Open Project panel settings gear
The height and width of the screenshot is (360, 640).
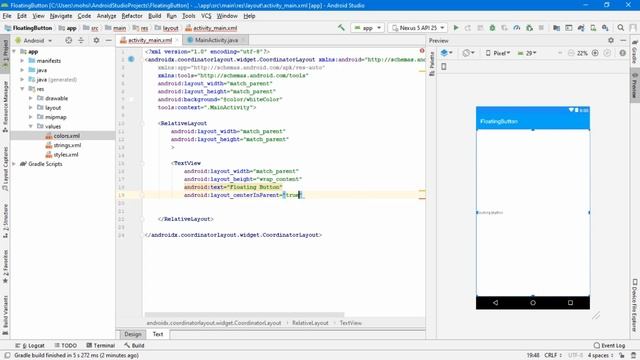pos(96,40)
